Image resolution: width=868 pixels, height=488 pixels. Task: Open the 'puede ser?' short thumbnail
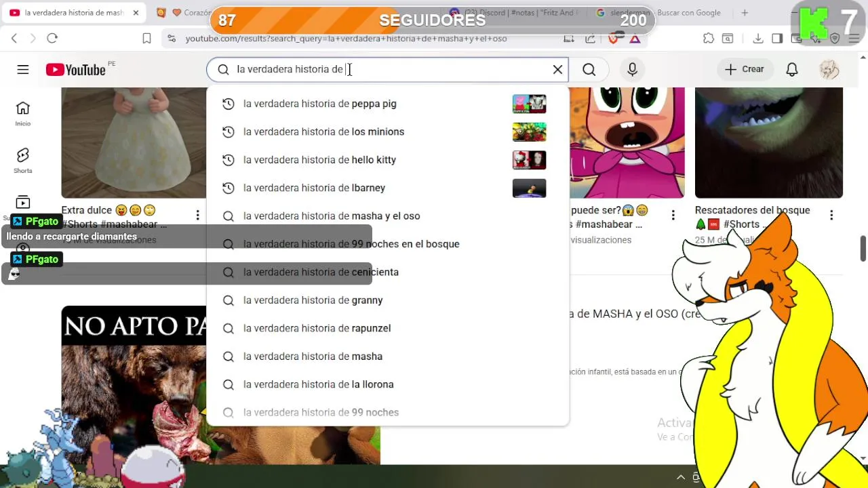[627, 142]
